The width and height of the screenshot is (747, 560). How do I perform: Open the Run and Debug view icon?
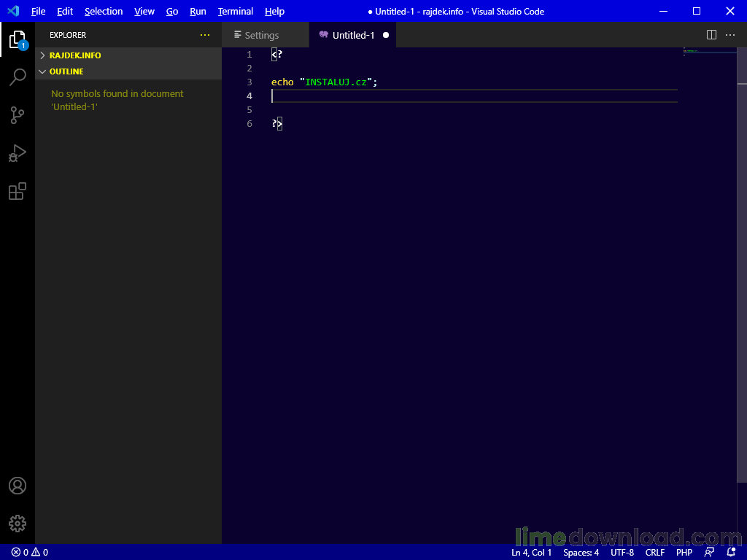pos(18,153)
